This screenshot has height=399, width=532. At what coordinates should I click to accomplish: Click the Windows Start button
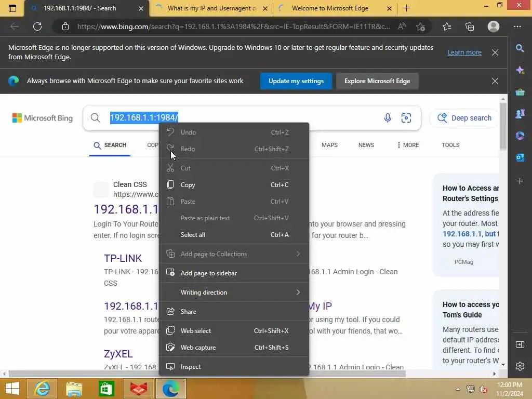pyautogui.click(x=12, y=389)
